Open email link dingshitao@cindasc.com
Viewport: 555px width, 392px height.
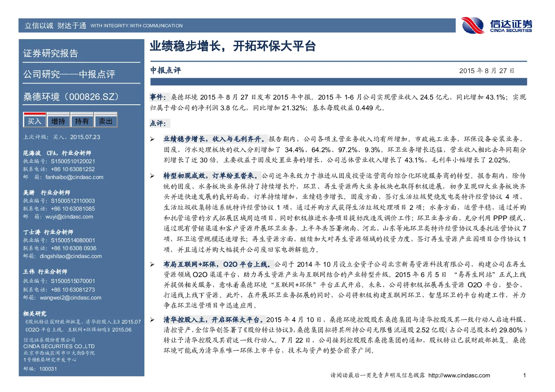click(x=71, y=256)
